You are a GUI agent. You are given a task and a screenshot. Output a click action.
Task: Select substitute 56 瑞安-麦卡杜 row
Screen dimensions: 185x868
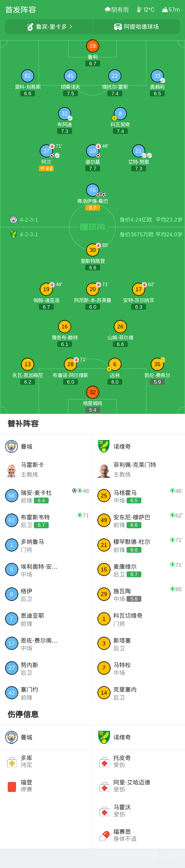46,496
